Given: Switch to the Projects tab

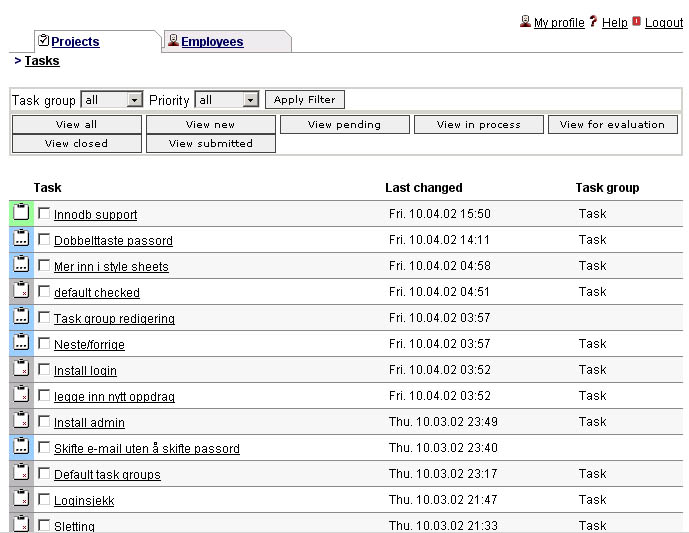Looking at the screenshot, I should (75, 42).
